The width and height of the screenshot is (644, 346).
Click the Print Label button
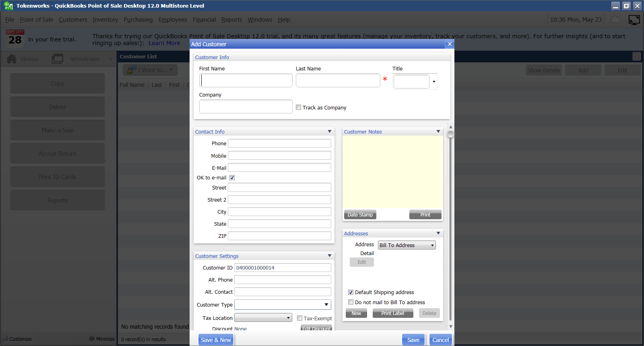393,313
